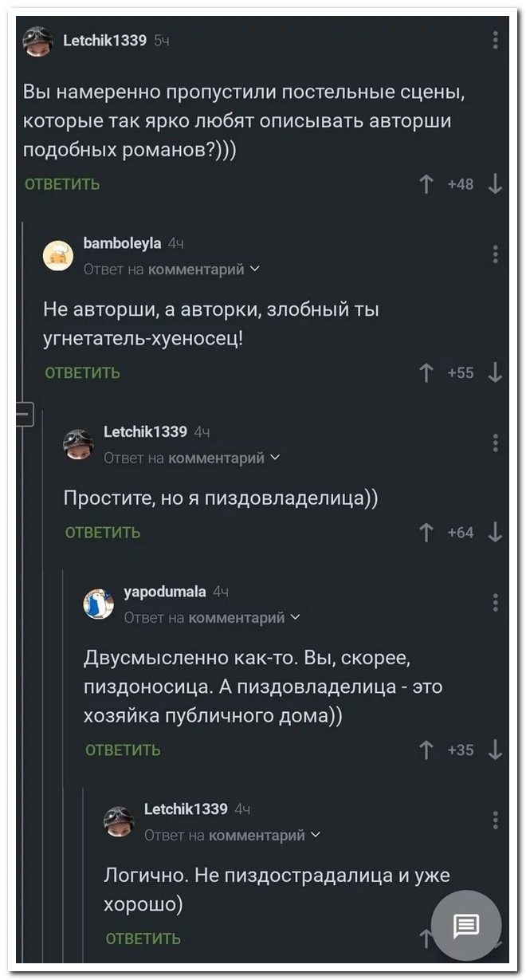526x980 pixels.
Task: Downvote the comment rated +55
Action: pyautogui.click(x=495, y=372)
